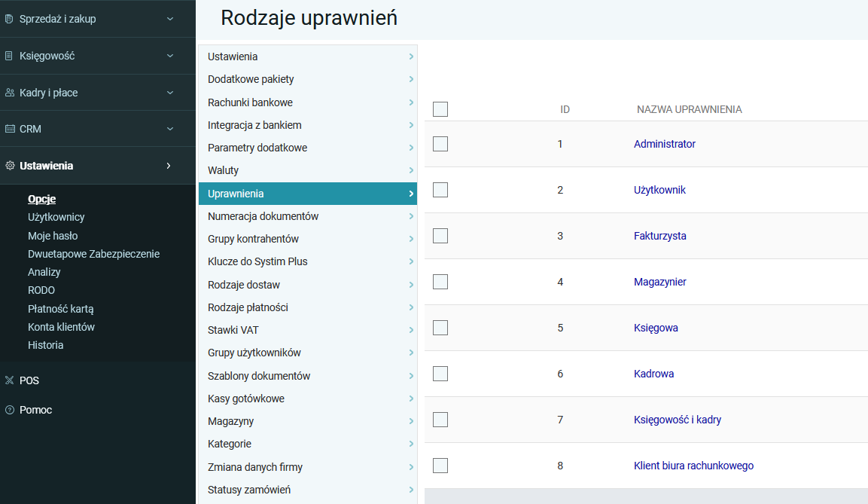Toggle the select-all checkbox in header
This screenshot has width=868, height=504.
click(x=440, y=109)
